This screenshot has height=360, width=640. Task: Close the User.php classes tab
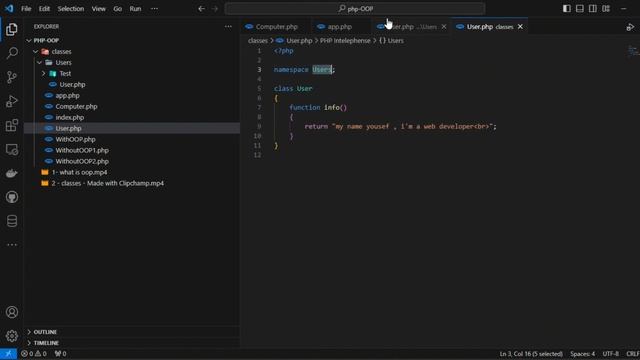pyautogui.click(x=520, y=27)
